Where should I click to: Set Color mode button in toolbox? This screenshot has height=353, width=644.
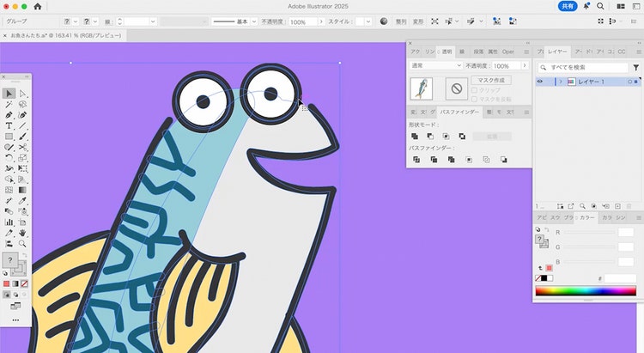[x=6, y=283]
